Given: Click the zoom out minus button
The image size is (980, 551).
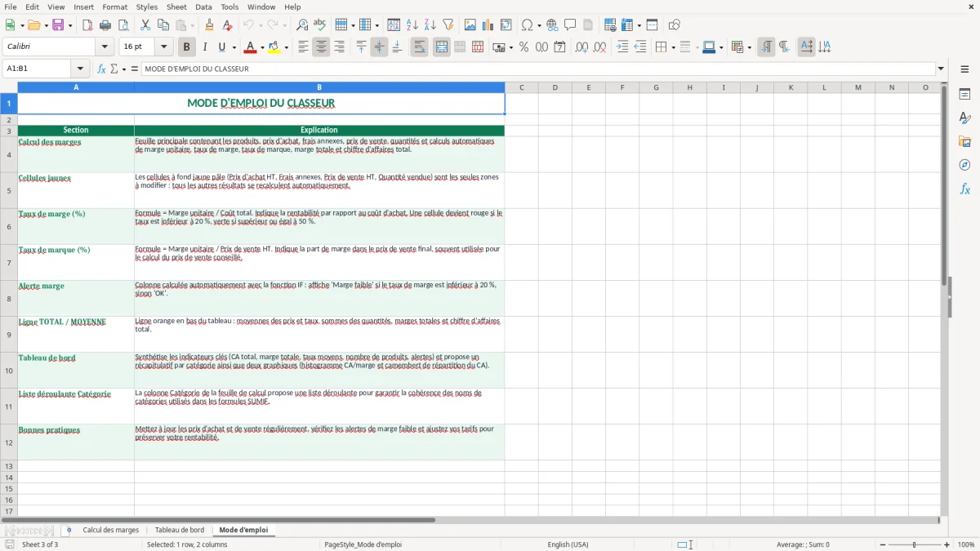Looking at the screenshot, I should pyautogui.click(x=882, y=544).
